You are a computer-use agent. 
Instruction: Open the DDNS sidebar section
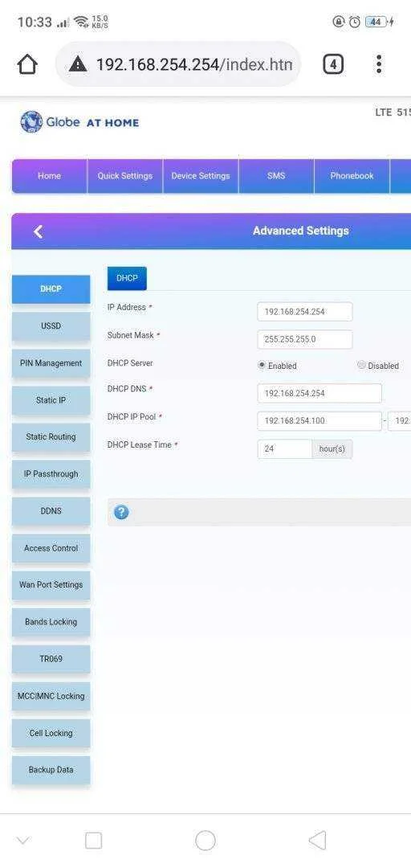pos(51,511)
